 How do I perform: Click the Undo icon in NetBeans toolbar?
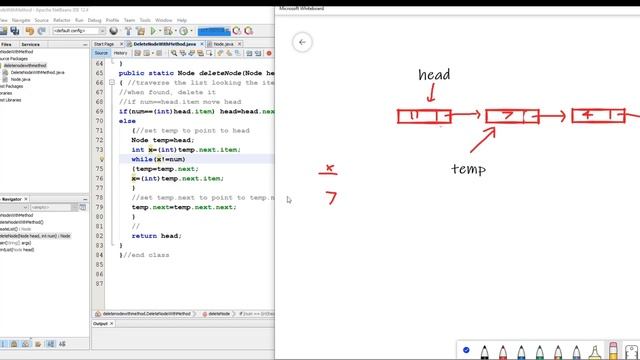[29, 31]
